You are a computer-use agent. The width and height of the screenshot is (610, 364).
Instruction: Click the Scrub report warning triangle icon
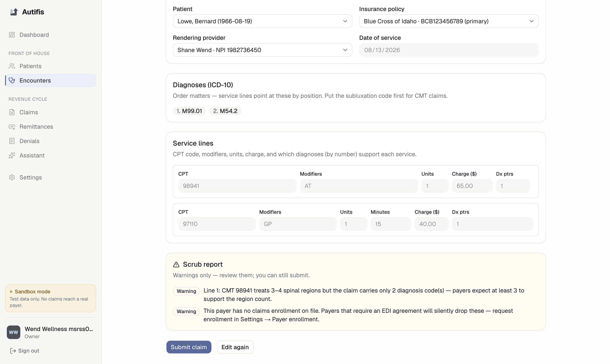(x=176, y=264)
